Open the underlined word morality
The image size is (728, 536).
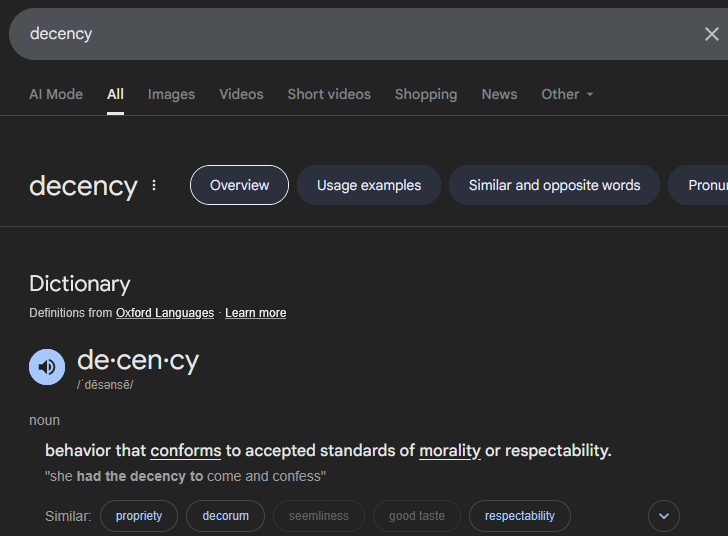pos(450,451)
